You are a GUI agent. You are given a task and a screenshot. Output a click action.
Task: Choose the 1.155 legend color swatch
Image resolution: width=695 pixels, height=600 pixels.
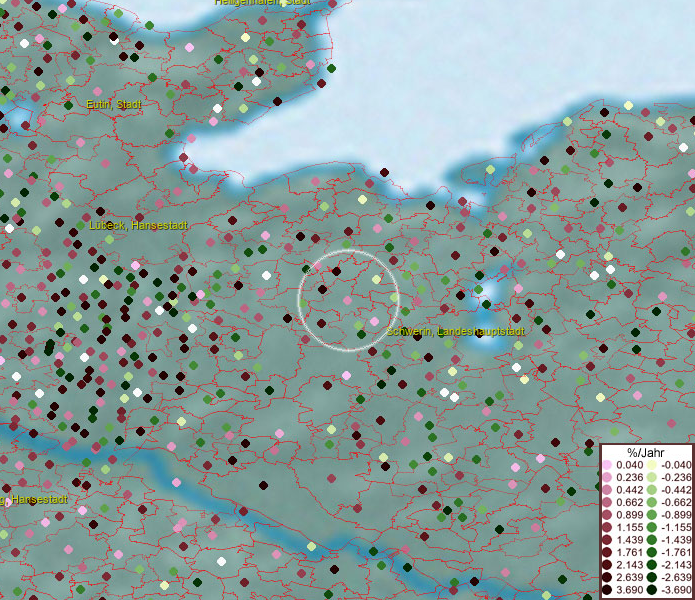pos(607,527)
